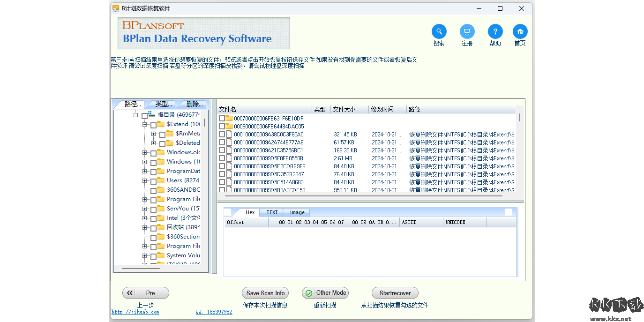The width and height of the screenshot is (644, 322).
Task: Collapse the $Extend tree node
Action: point(144,124)
